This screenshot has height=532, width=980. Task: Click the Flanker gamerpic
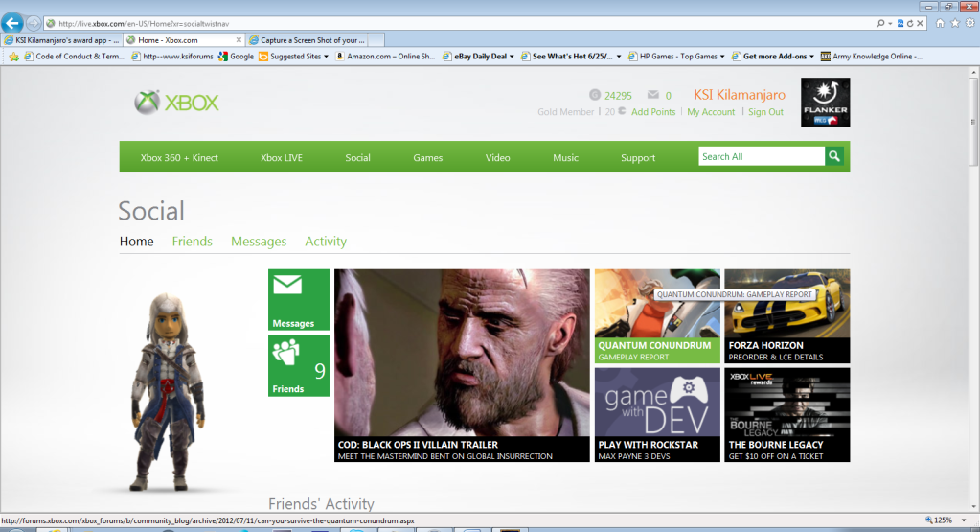[x=825, y=102]
